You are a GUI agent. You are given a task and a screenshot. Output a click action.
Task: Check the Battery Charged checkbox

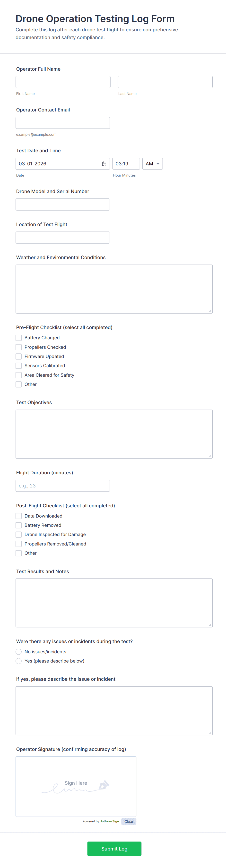point(19,338)
